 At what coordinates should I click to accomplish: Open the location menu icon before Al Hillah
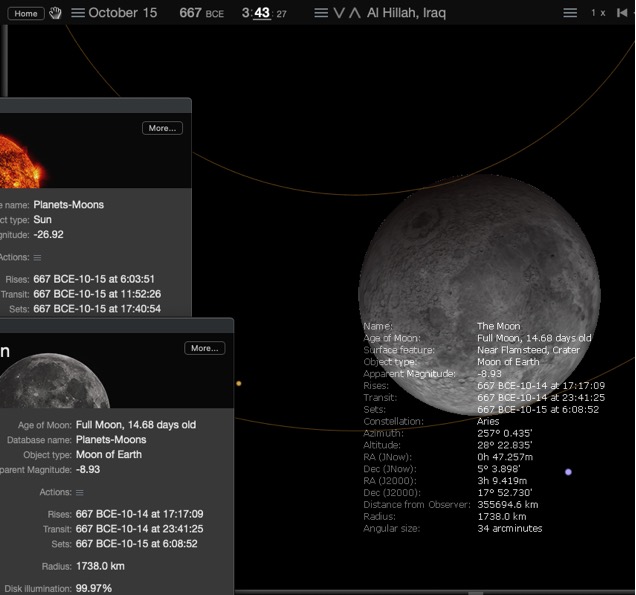321,13
